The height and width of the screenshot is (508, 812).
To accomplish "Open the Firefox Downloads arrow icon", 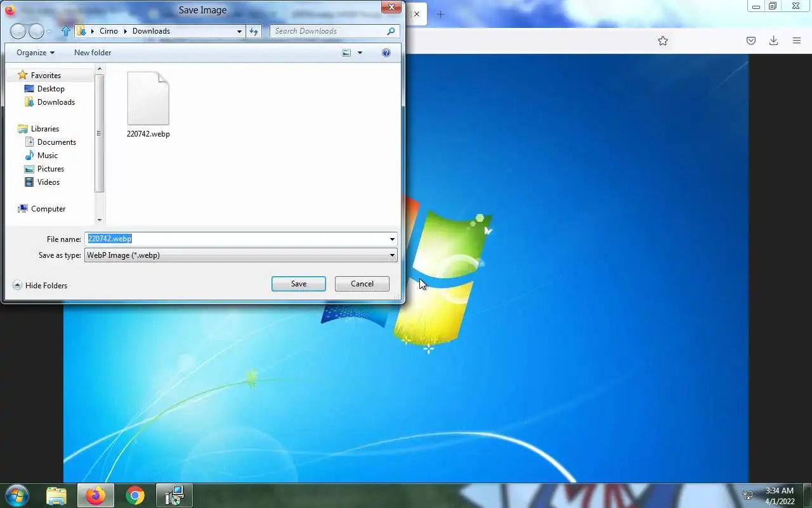I will [774, 41].
